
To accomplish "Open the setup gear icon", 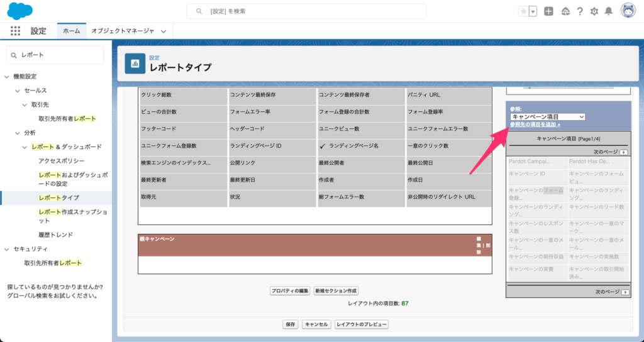I will click(594, 11).
